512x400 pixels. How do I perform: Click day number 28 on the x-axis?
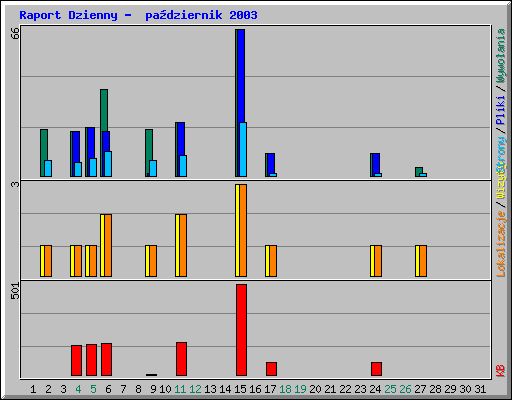click(435, 389)
